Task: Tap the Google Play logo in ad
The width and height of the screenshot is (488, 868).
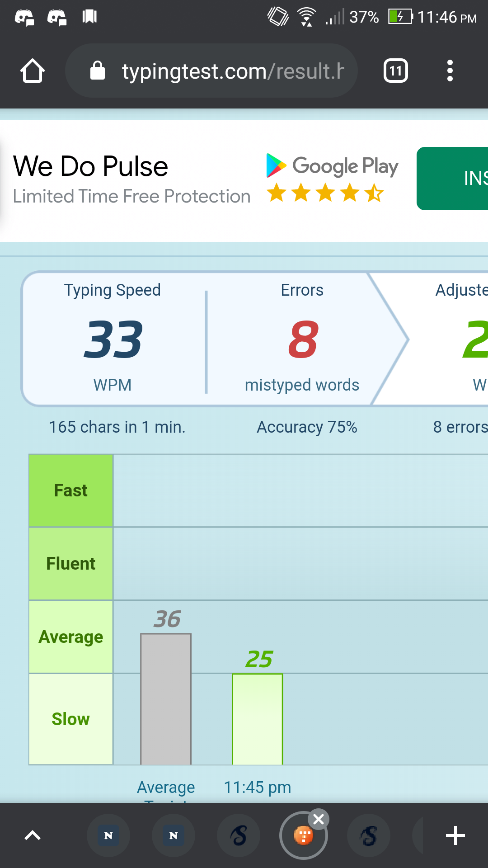Action: point(333,166)
